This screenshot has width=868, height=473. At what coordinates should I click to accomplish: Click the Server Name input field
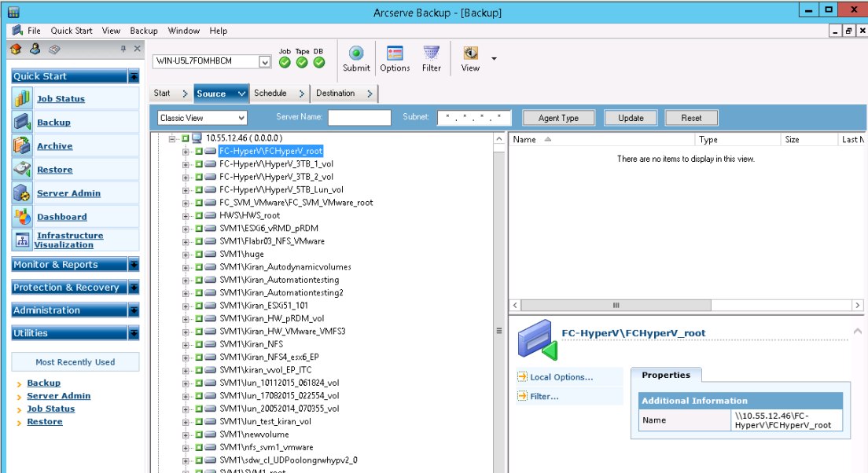click(359, 117)
